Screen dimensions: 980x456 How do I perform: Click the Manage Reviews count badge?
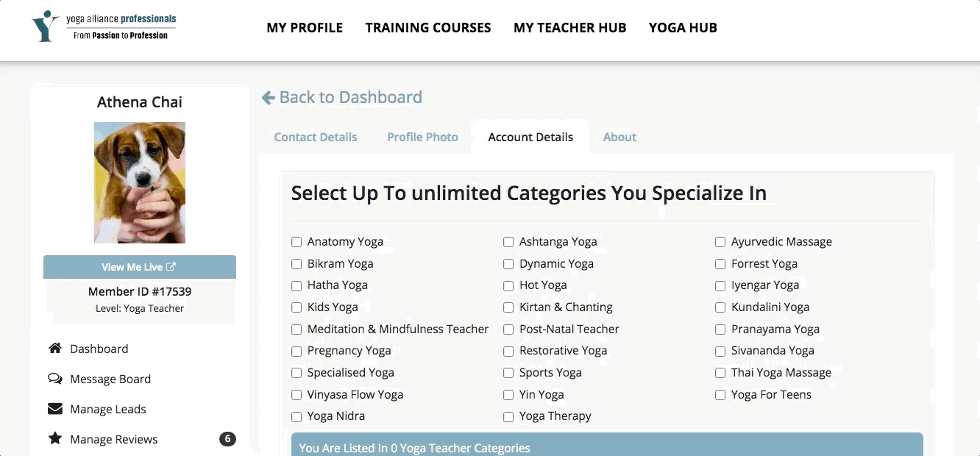point(227,439)
